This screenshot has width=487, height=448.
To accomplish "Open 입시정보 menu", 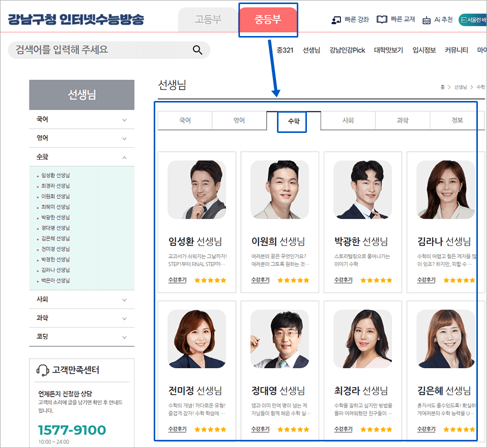I will pyautogui.click(x=424, y=50).
